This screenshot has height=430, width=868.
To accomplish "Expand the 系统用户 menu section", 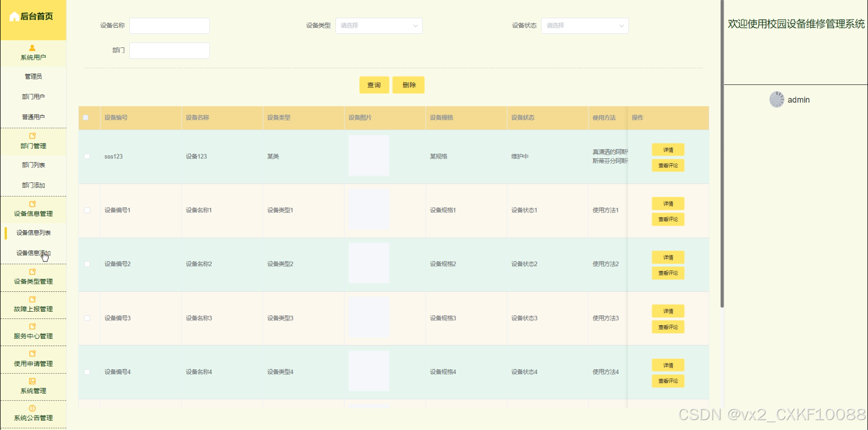I will 33,53.
